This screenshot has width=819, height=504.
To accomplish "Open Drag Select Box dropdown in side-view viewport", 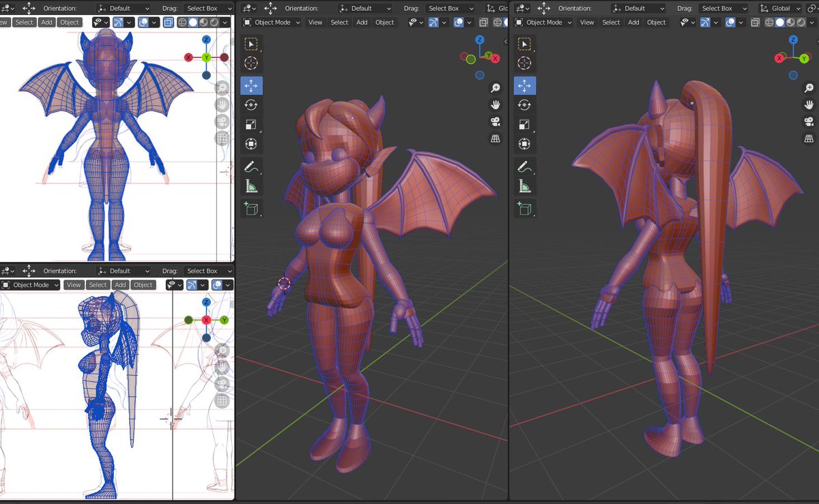I will [207, 271].
